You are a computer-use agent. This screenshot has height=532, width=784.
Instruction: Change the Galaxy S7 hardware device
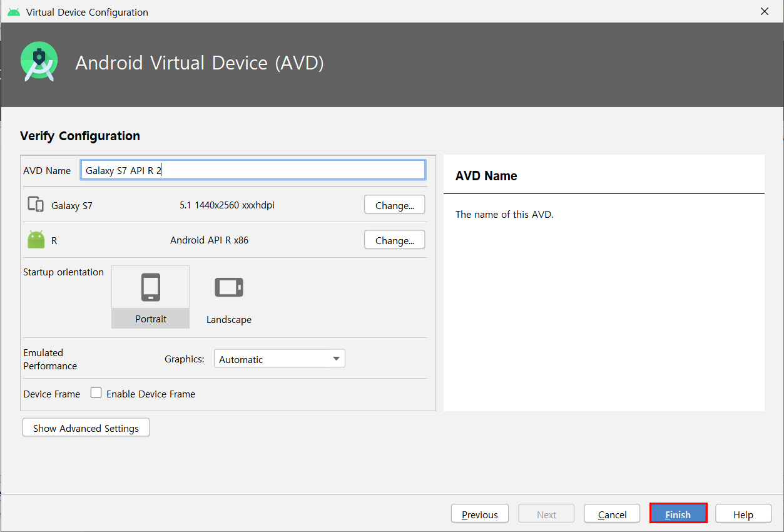point(395,205)
